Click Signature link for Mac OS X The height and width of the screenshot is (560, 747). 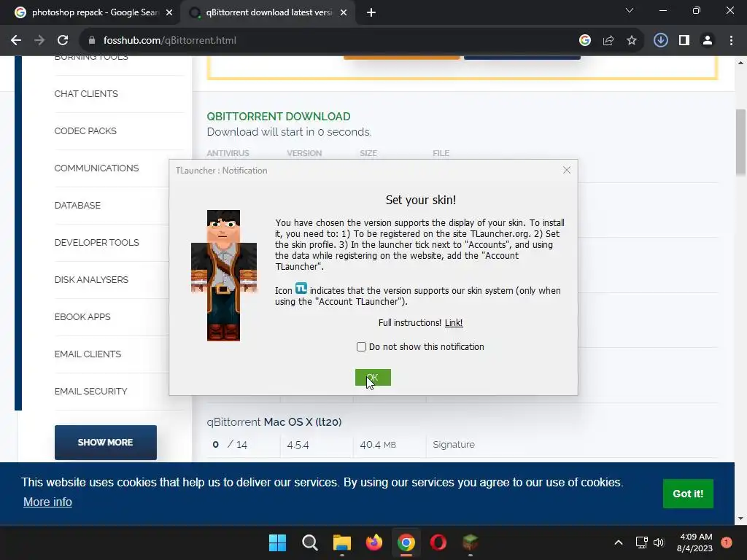[x=454, y=444]
